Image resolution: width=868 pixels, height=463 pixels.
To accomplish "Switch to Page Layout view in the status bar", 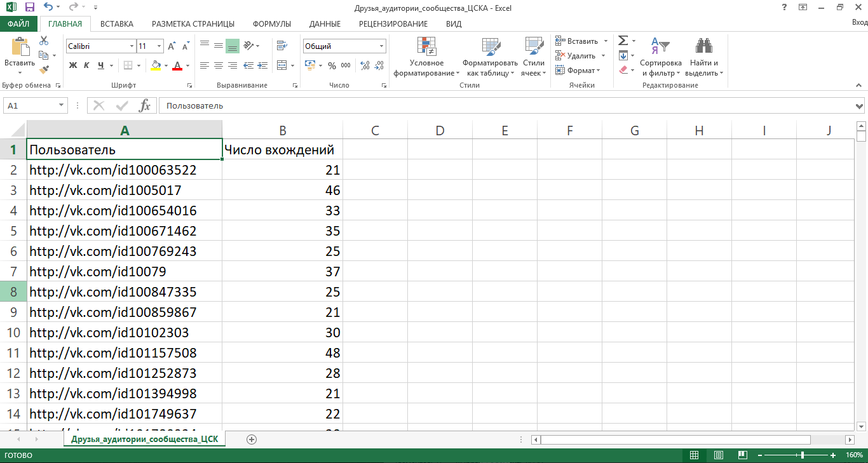I will (718, 455).
